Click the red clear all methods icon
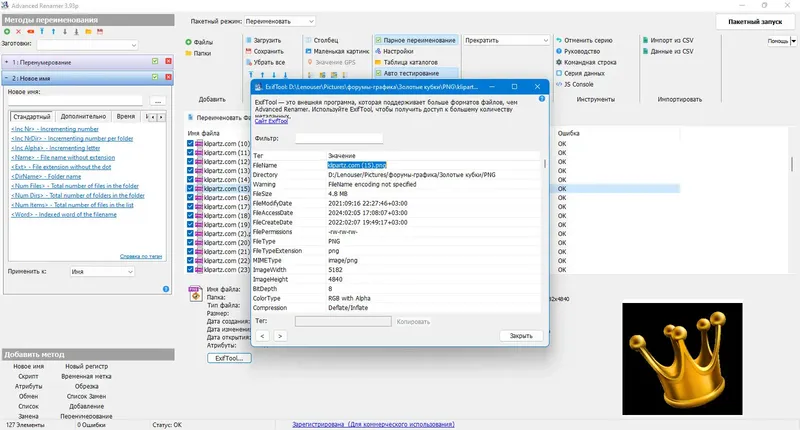This screenshot has width=800, height=430. point(30,32)
